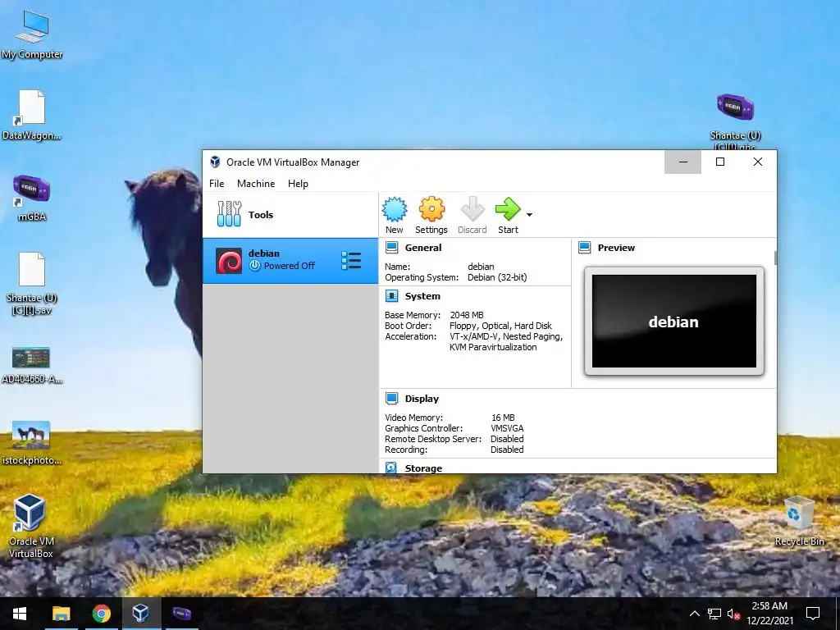Open the taskbar clock and date
This screenshot has height=630, width=840.
[769, 614]
